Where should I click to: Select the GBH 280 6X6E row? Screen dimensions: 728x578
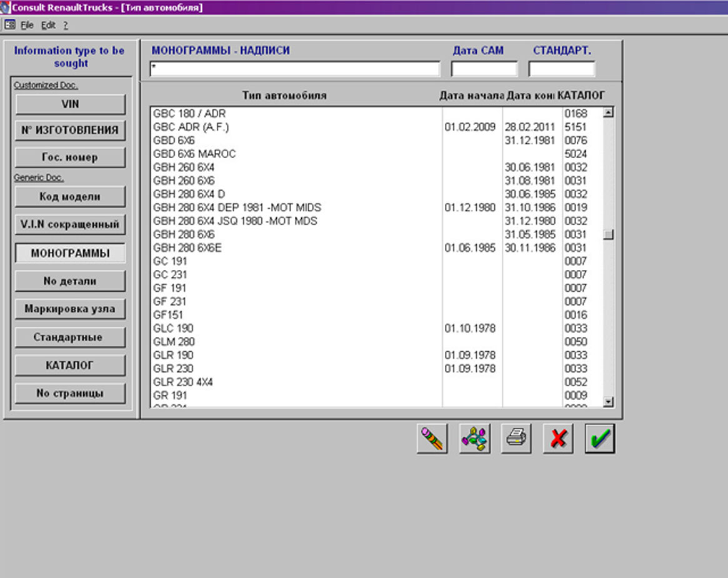pyautogui.click(x=187, y=248)
